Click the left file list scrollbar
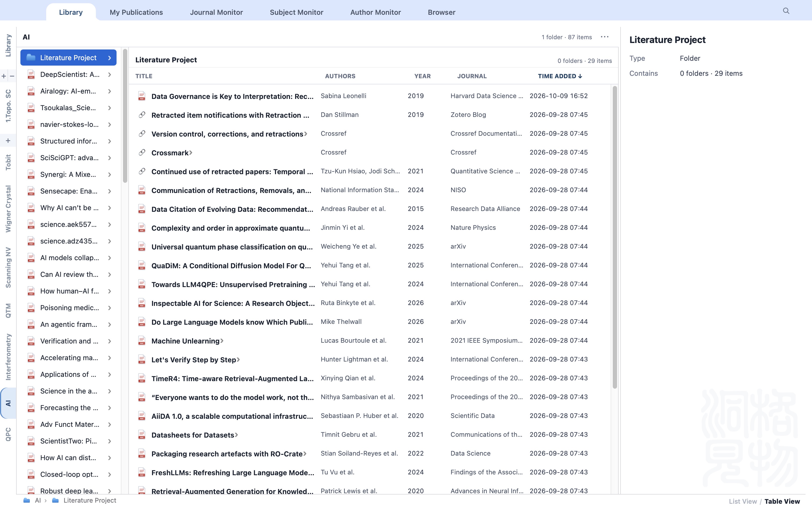 click(x=125, y=116)
